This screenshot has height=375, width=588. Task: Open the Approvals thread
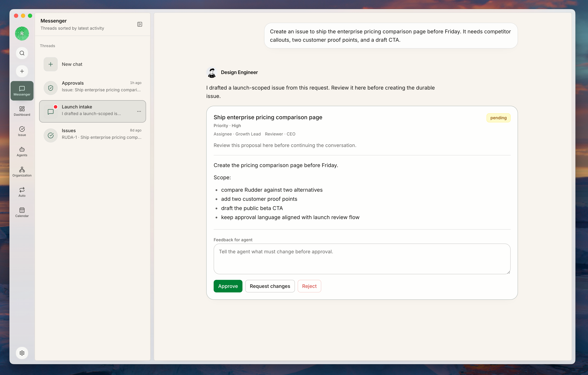click(93, 88)
